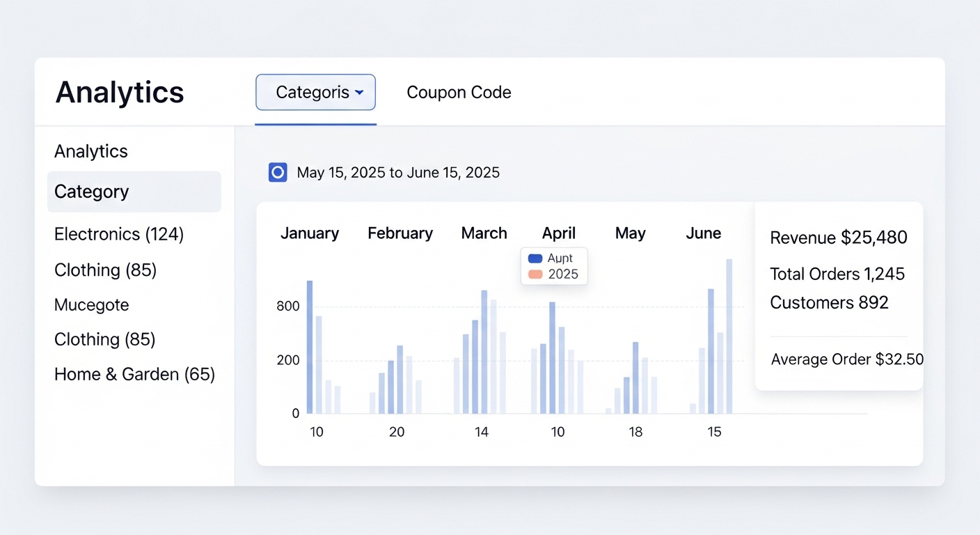Click the Analytics heading
This screenshot has height=535, width=980.
coord(119,91)
